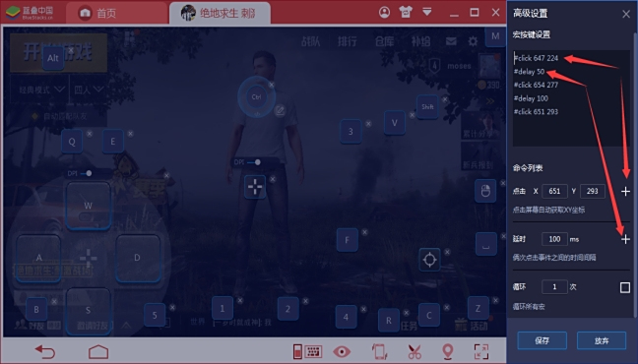Click the macro script text area
638x364 pixels.
click(x=571, y=98)
